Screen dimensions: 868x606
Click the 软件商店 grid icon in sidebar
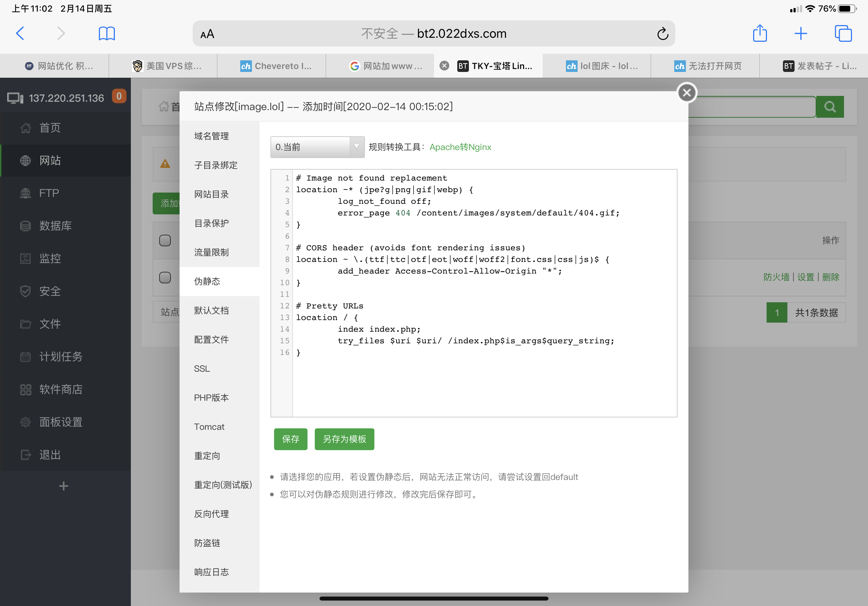click(x=25, y=389)
